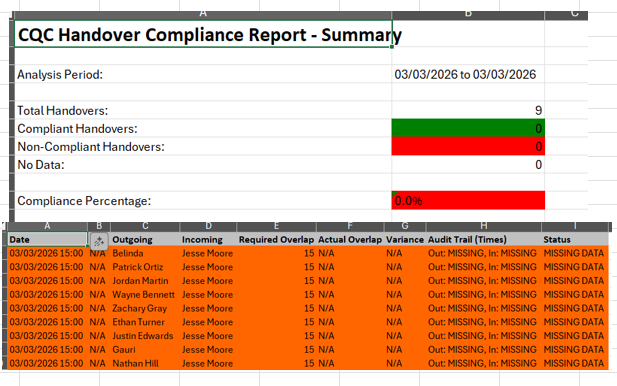Click column C header in the lower table
This screenshot has height=386, width=617.
(x=145, y=226)
